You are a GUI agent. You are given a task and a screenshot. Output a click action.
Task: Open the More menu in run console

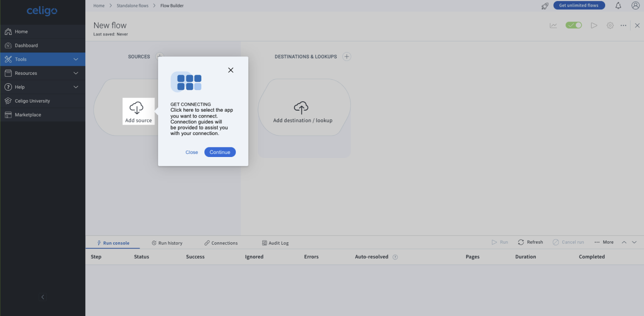(604, 242)
